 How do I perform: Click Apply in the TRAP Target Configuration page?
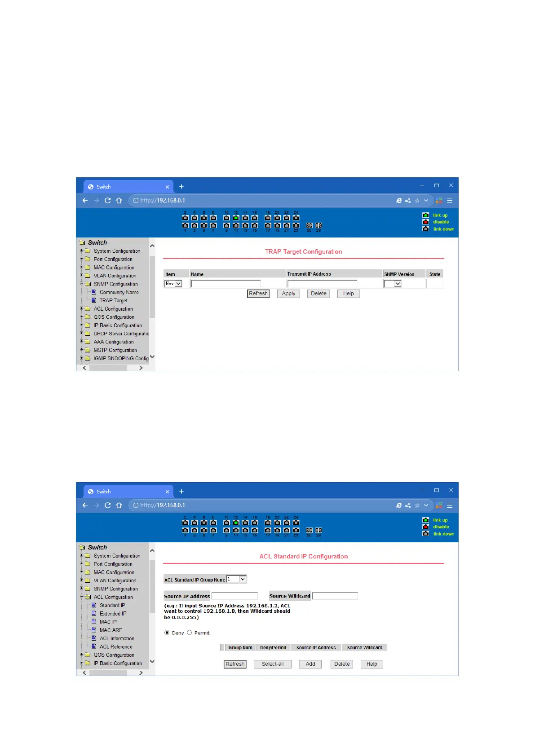[289, 294]
